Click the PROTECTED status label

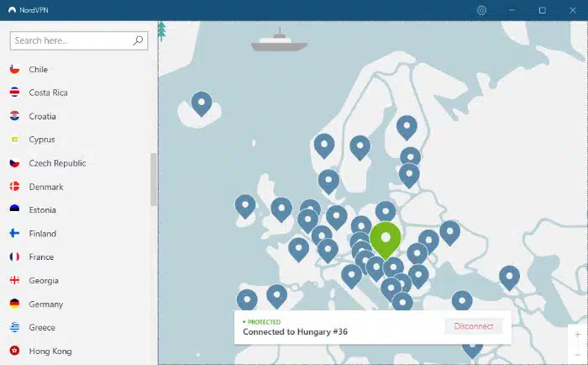point(264,322)
